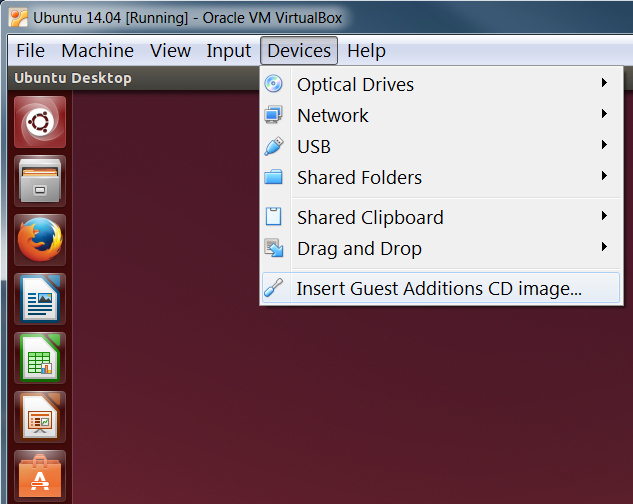Open the Input menu
Screen dimensions: 633x504
click(228, 51)
